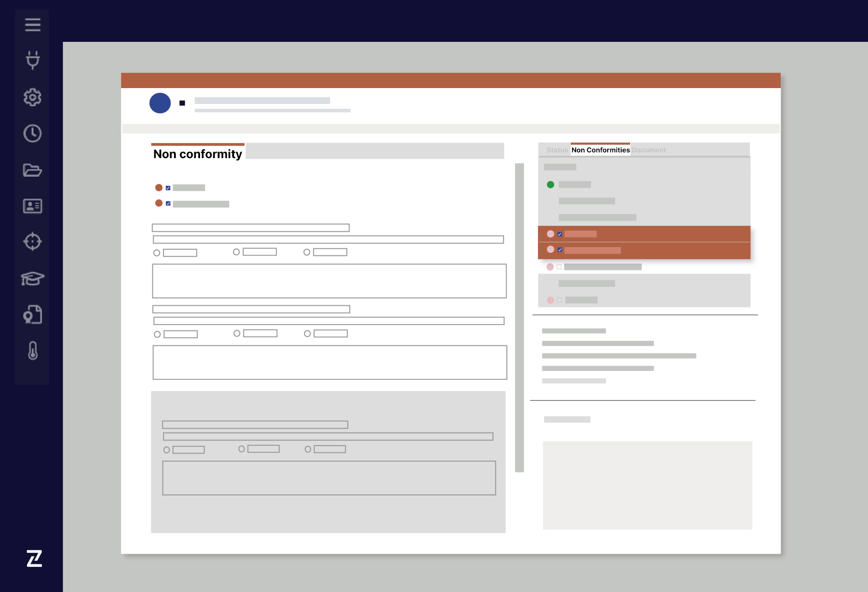This screenshot has width=868, height=592.
Task: Select third radio option in first form block
Action: 307,252
